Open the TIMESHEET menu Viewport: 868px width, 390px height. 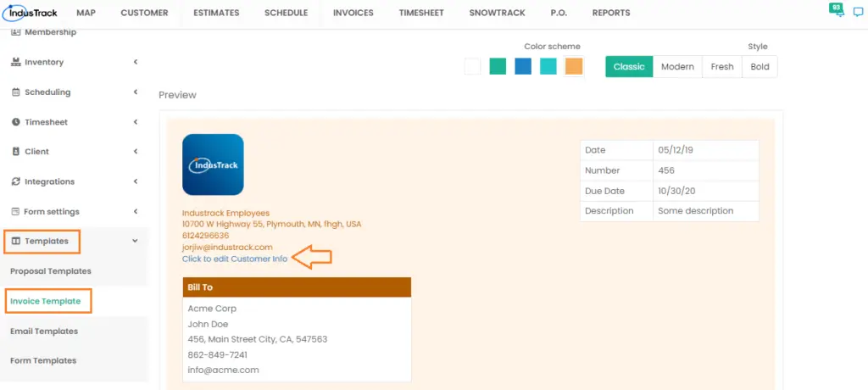[x=421, y=13]
